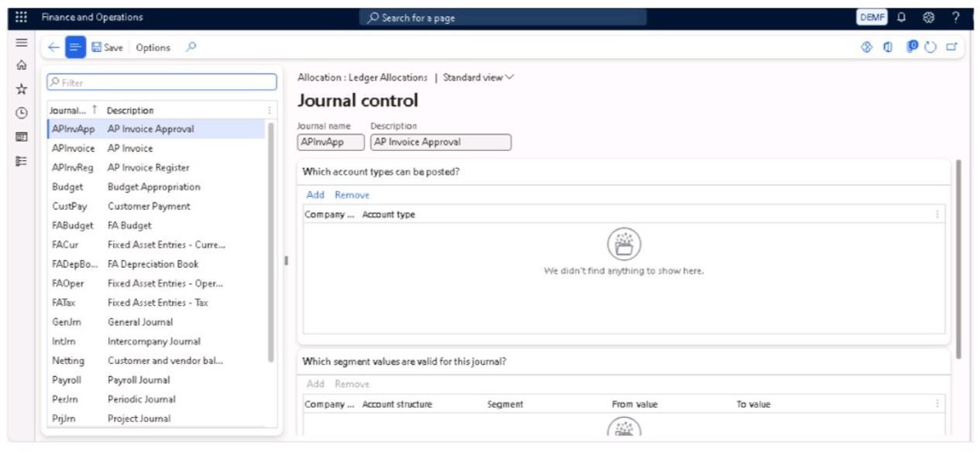Image resolution: width=980 pixels, height=452 pixels.
Task: Open notifications bell icon
Action: click(901, 18)
